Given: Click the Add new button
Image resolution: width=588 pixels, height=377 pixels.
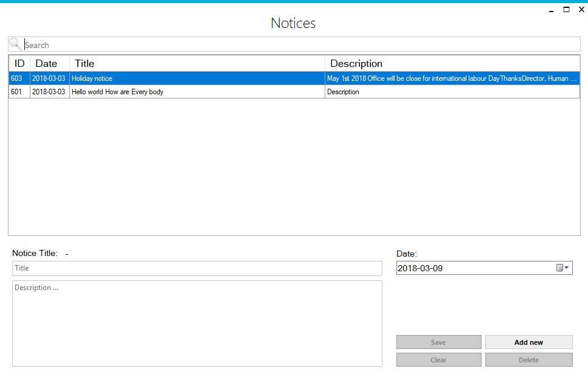Looking at the screenshot, I should pyautogui.click(x=529, y=342).
